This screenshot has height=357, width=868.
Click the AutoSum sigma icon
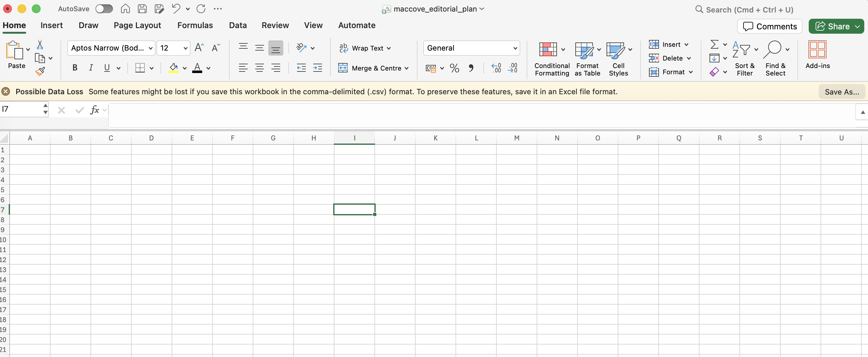(714, 45)
